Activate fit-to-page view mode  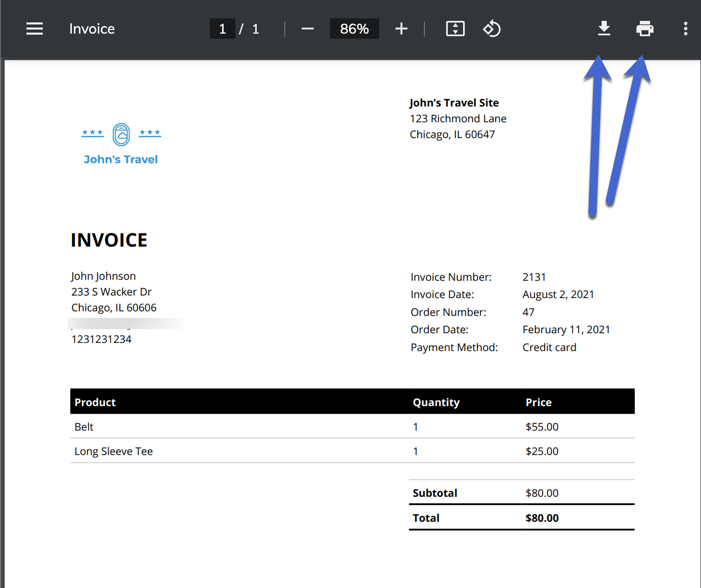coord(455,29)
